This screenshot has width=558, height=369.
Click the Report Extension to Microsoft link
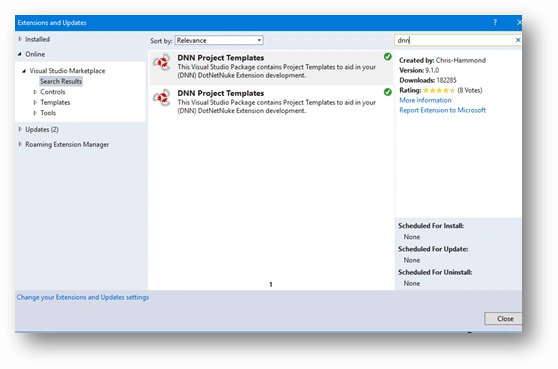[x=442, y=110]
